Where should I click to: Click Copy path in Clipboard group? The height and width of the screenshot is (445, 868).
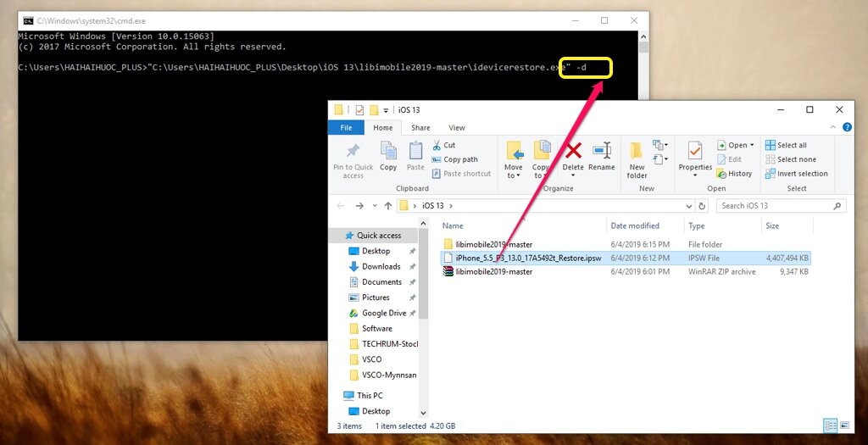pyautogui.click(x=454, y=159)
